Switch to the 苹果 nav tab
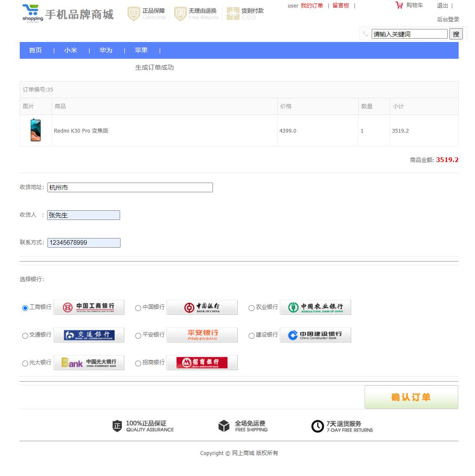 click(141, 50)
